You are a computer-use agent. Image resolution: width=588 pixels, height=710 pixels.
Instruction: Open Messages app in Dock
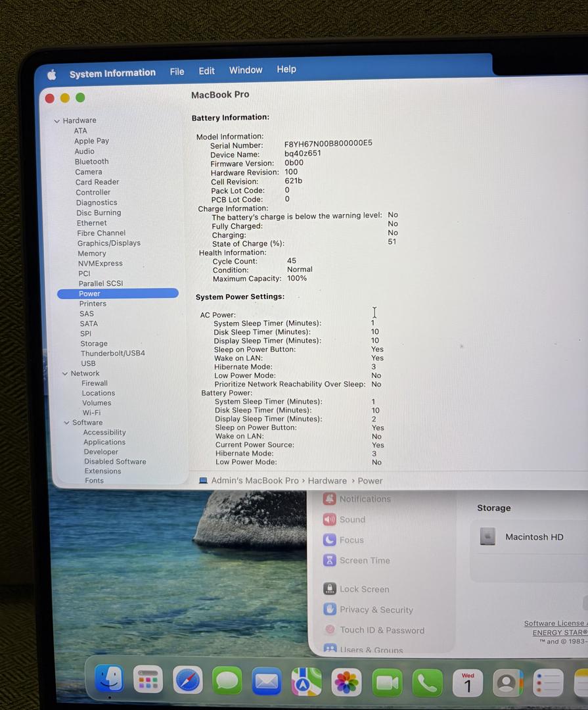(227, 681)
